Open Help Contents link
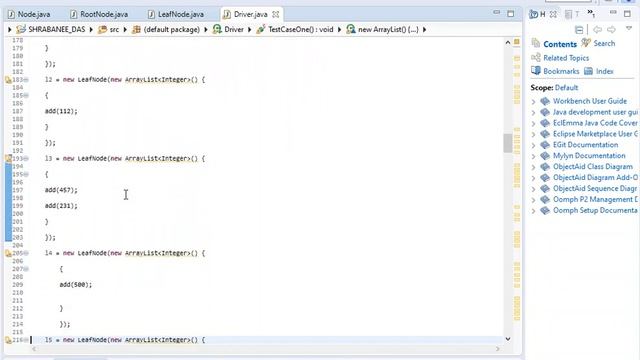The image size is (640, 360). (560, 44)
